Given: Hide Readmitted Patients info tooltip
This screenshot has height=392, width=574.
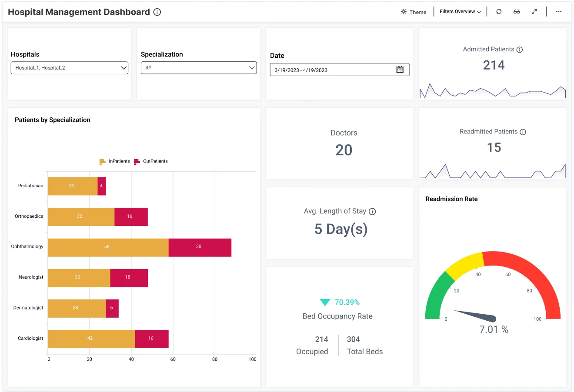Looking at the screenshot, I should tap(523, 132).
